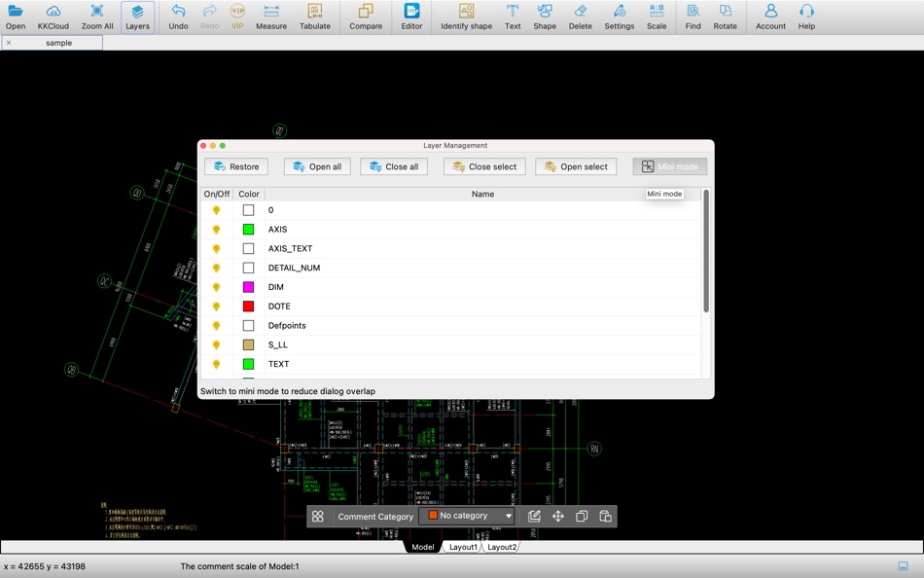Hide the DETAIL_NUM layer via bulb
Image resolution: width=924 pixels, height=578 pixels.
pyautogui.click(x=216, y=268)
